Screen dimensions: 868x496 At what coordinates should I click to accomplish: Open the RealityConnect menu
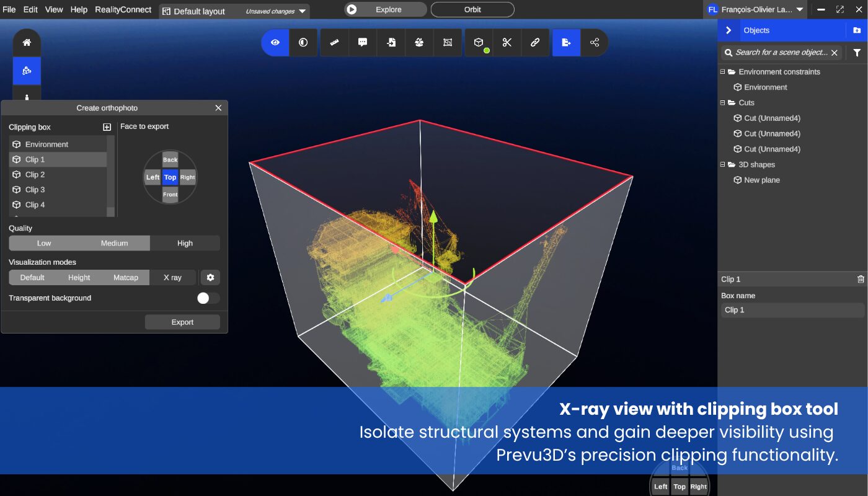(123, 9)
